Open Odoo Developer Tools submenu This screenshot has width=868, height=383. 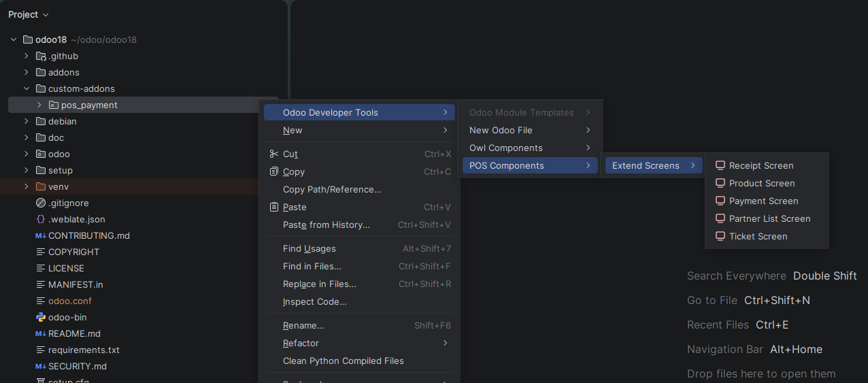359,112
